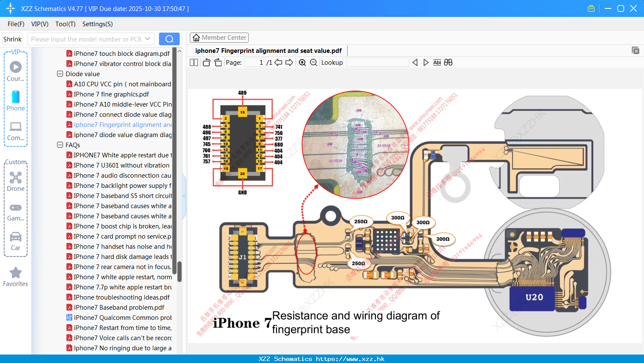
Task: Select the Computer category
Action: (16, 131)
